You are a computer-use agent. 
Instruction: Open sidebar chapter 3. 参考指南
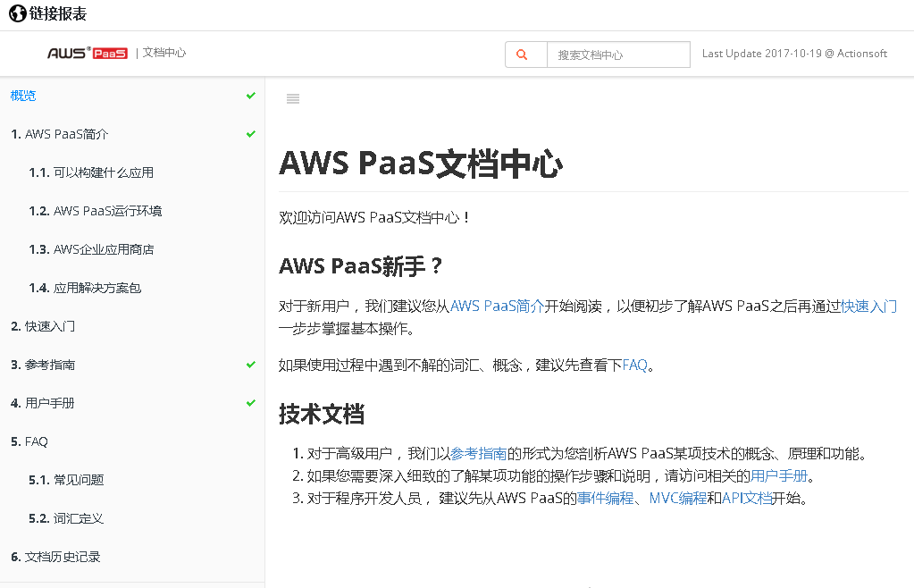pyautogui.click(x=43, y=365)
